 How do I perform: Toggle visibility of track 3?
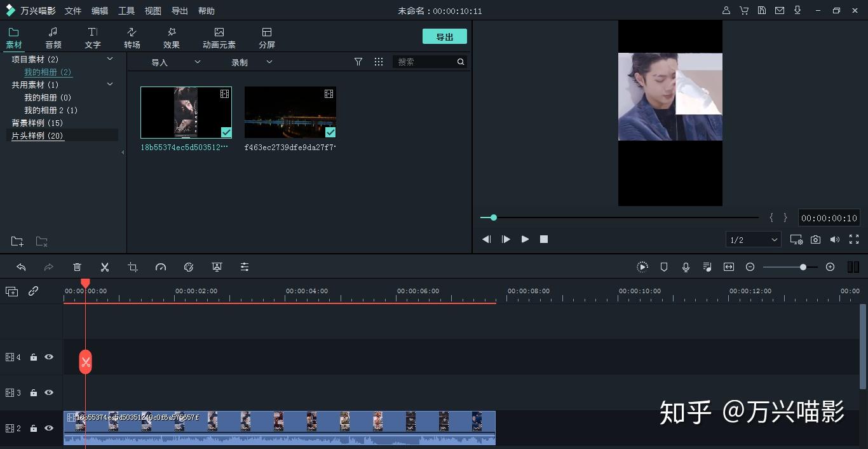coord(49,393)
